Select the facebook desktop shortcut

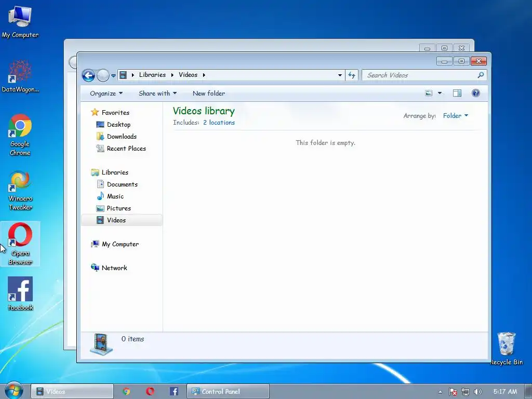click(x=20, y=294)
